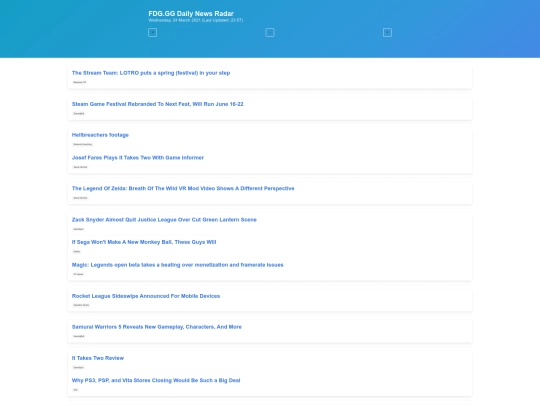The width and height of the screenshot is (540, 405).
Task: Open Why PS3, PSP, and Vita Stores Closing article
Action: pyautogui.click(x=156, y=381)
